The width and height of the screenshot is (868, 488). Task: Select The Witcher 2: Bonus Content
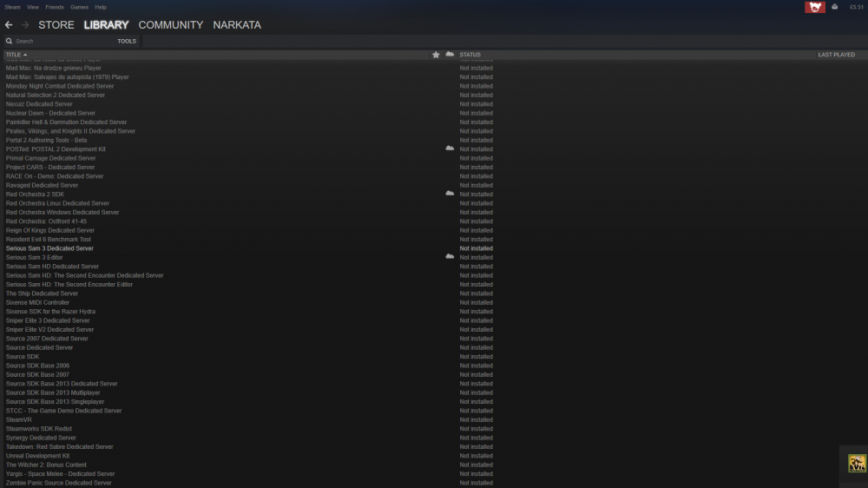pos(47,465)
